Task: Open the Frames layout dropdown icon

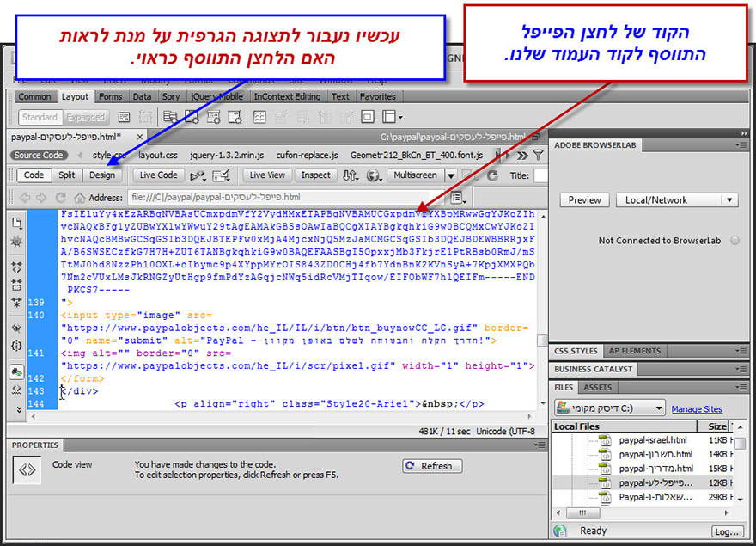Action: click(392, 117)
